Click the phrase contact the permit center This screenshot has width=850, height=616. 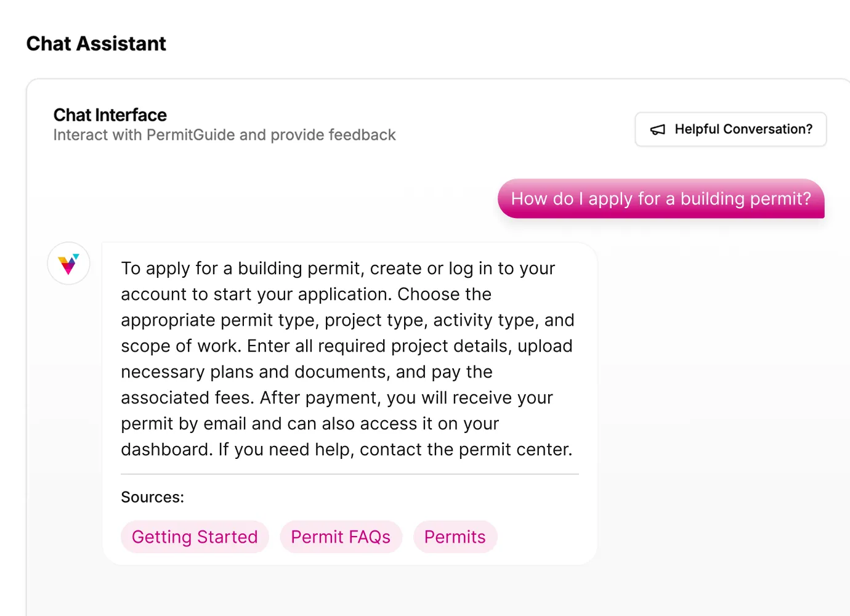(x=466, y=450)
